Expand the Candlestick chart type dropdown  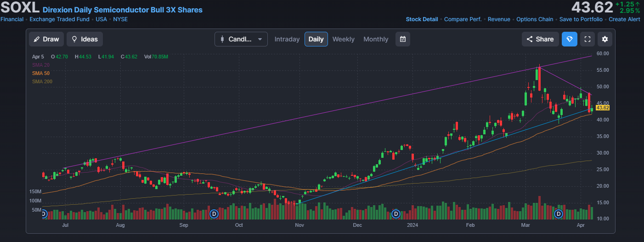[241, 39]
